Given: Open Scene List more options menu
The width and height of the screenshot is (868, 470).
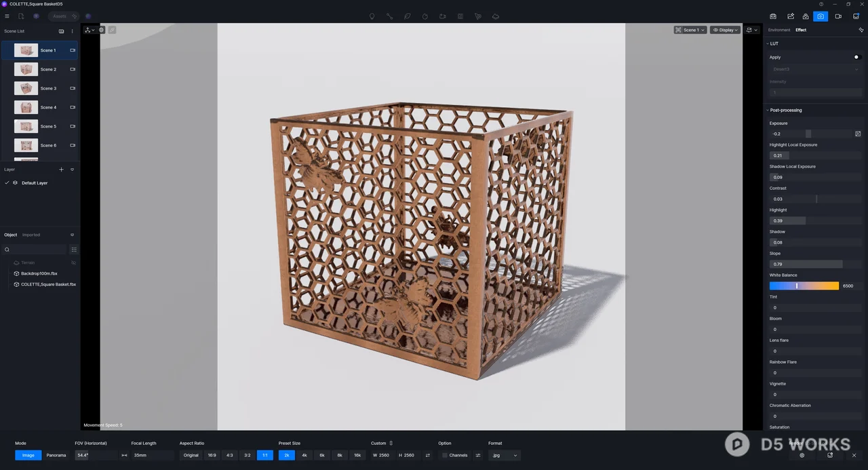Looking at the screenshot, I should click(73, 31).
